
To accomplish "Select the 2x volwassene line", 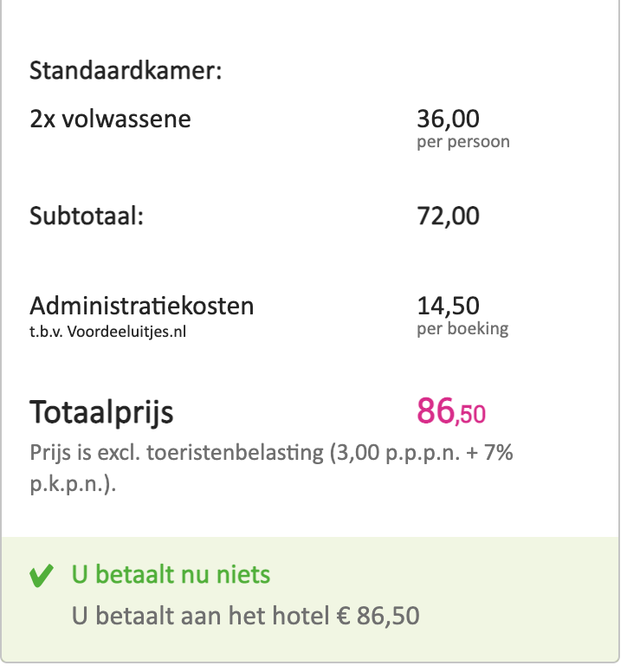I will 110,119.
